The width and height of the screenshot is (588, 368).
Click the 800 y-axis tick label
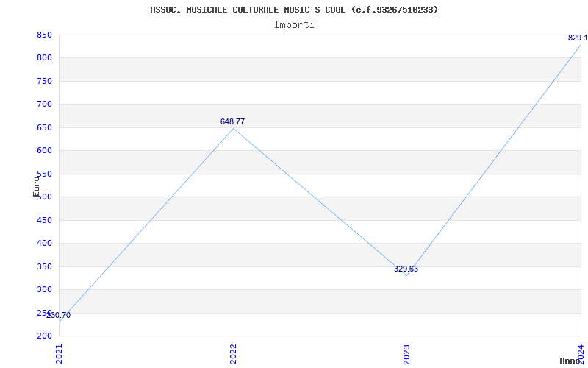44,58
